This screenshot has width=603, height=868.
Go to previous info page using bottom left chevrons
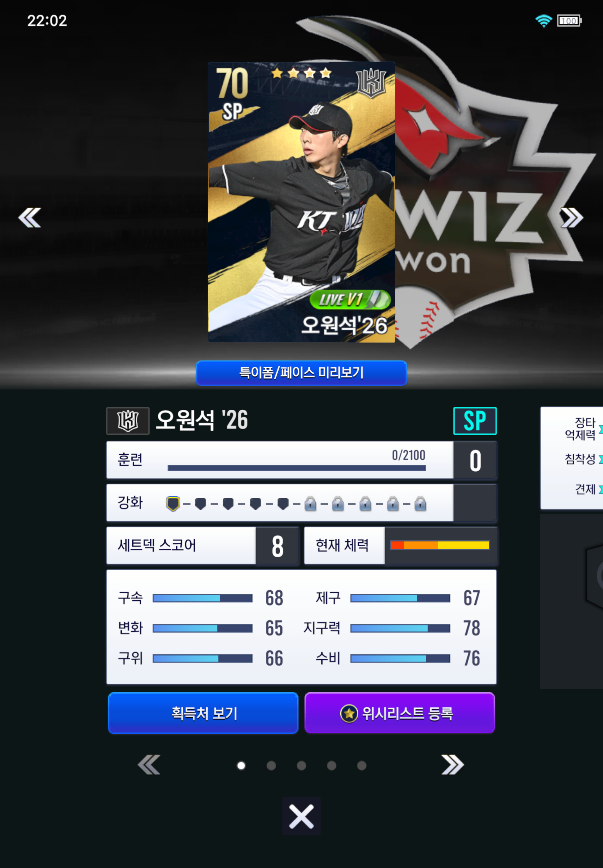tap(149, 764)
